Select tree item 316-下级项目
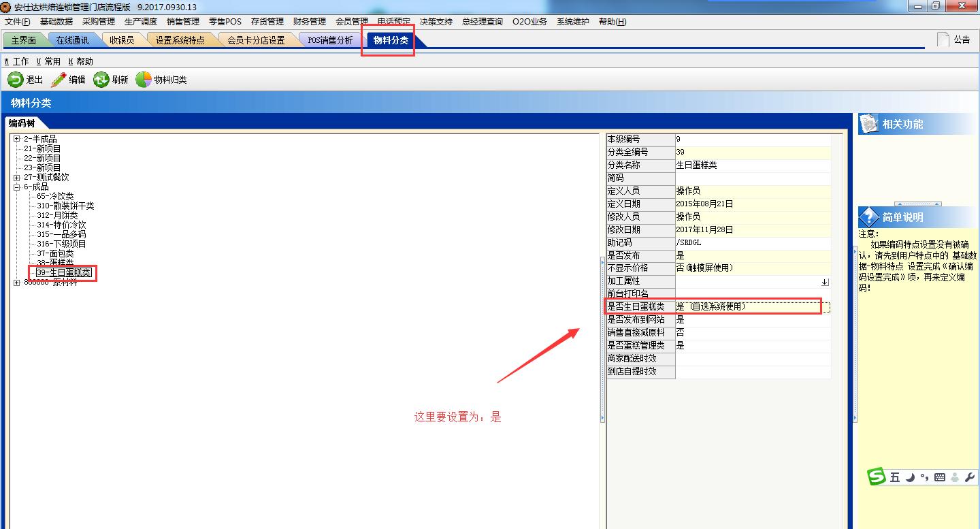The image size is (980, 529). pos(61,244)
